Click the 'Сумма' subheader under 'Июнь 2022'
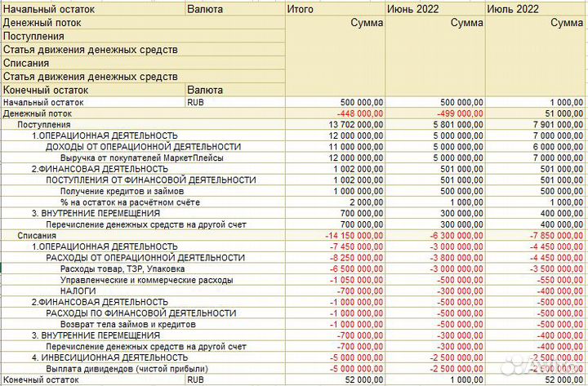 (x=467, y=23)
